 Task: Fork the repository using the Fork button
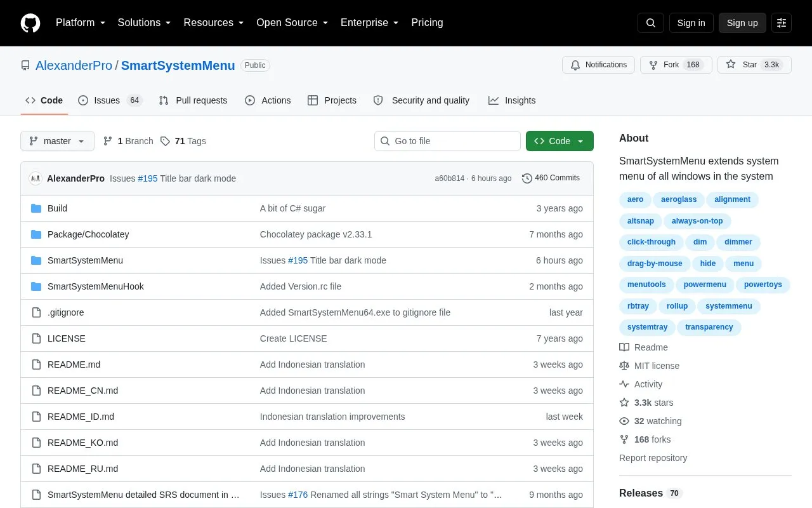click(676, 65)
